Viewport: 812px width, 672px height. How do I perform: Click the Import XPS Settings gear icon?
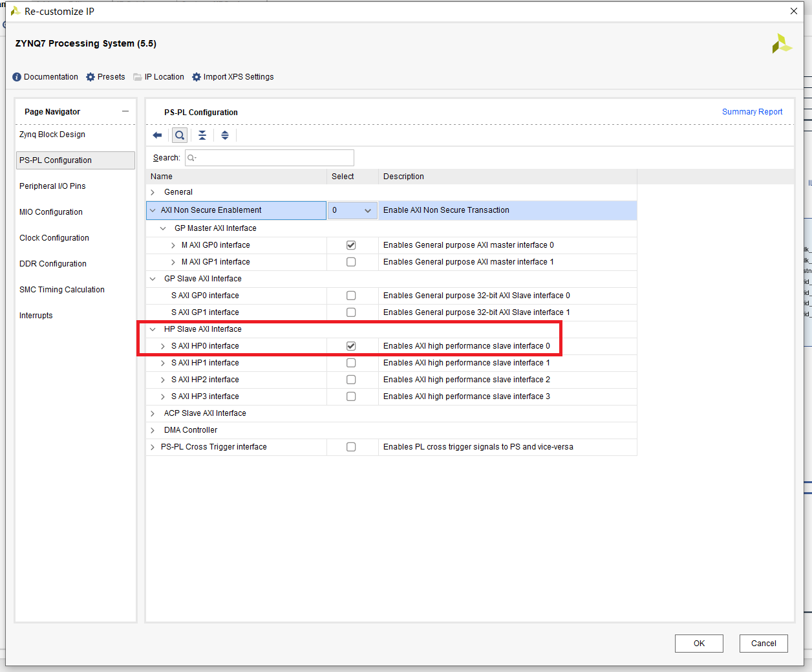[197, 77]
